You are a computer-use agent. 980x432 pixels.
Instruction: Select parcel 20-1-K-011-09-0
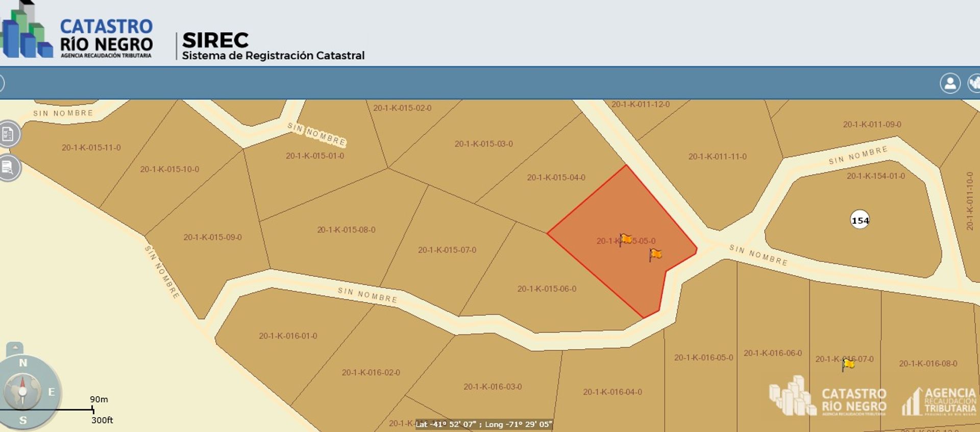click(872, 125)
